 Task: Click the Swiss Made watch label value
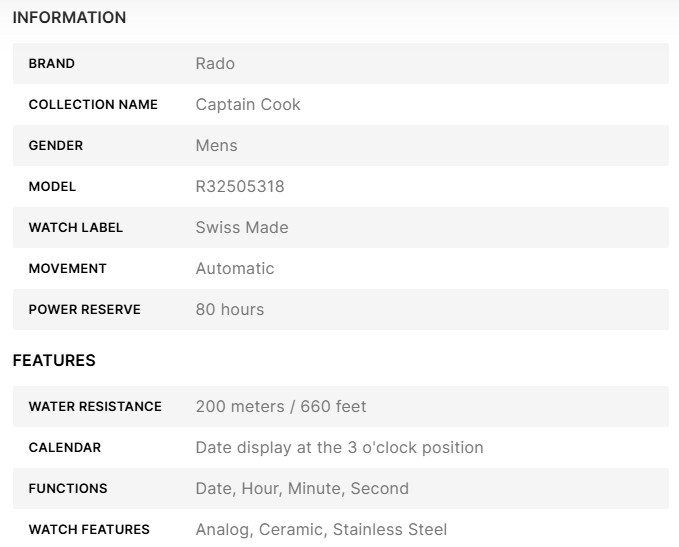[242, 228]
